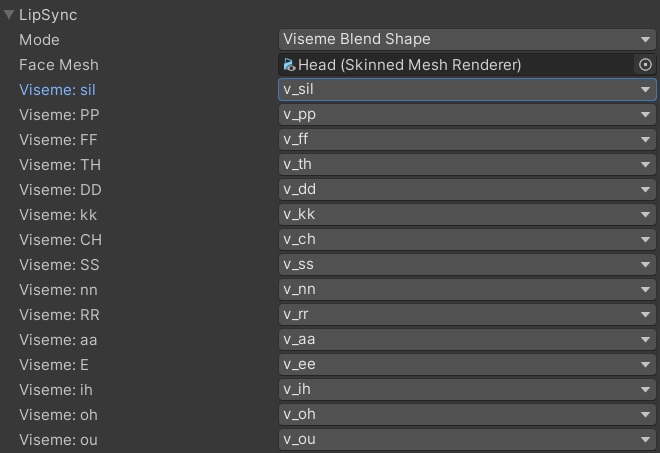Open the Viseme CH dropdown v_ch

(x=467, y=240)
